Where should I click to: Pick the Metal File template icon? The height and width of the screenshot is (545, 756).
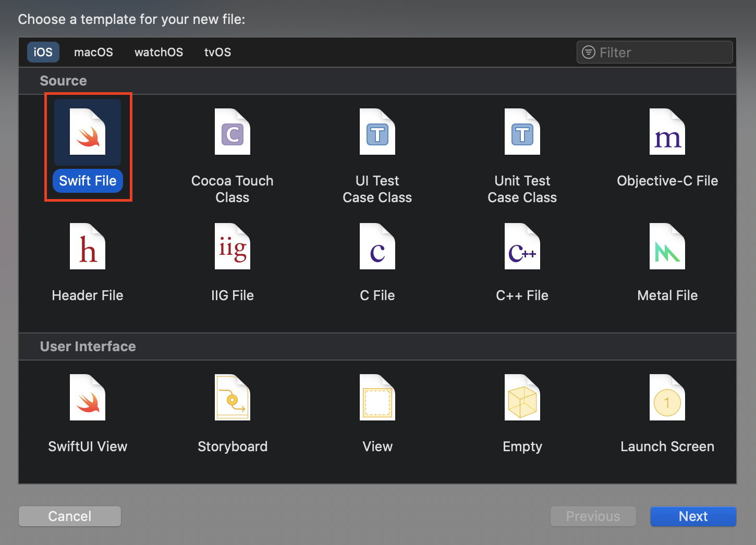click(667, 246)
